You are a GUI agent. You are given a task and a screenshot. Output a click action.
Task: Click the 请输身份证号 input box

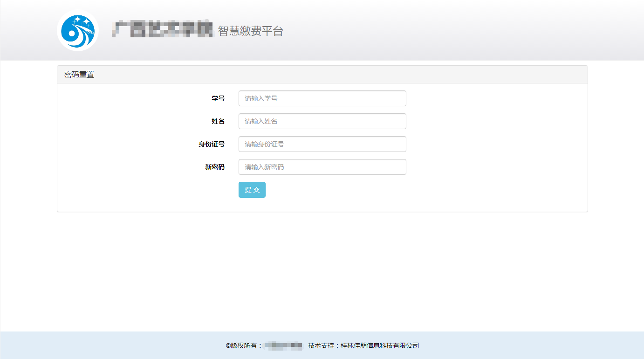[322, 144]
